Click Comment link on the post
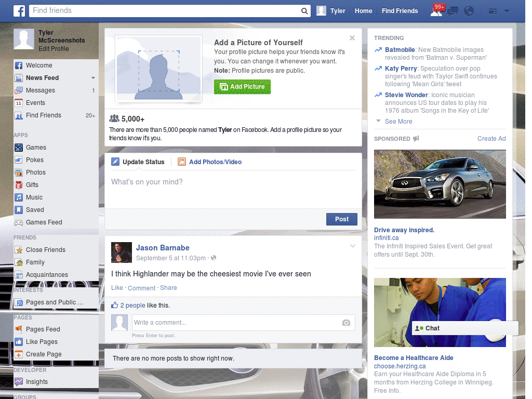Viewport: 532px width, 399px height. tap(141, 288)
